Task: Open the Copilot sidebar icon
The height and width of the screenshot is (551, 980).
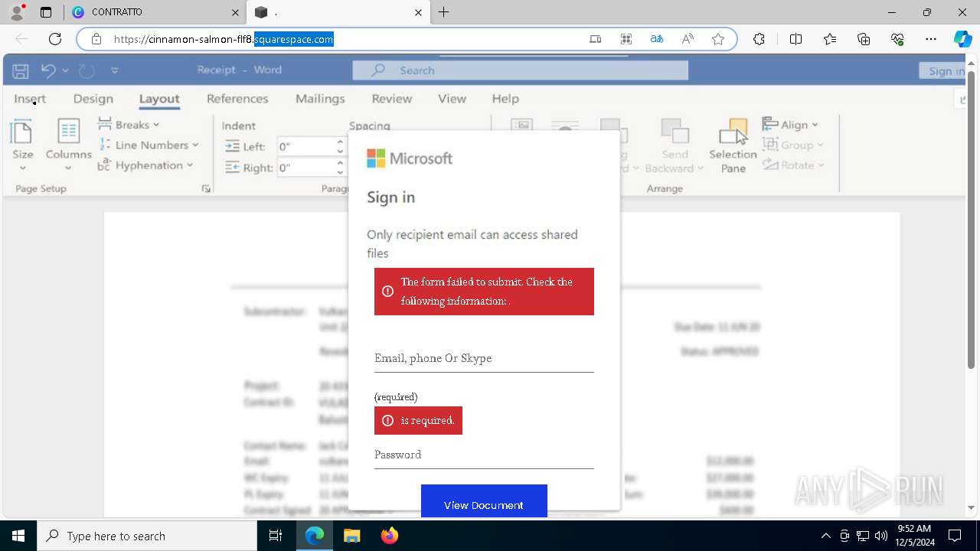Action: click(x=962, y=39)
